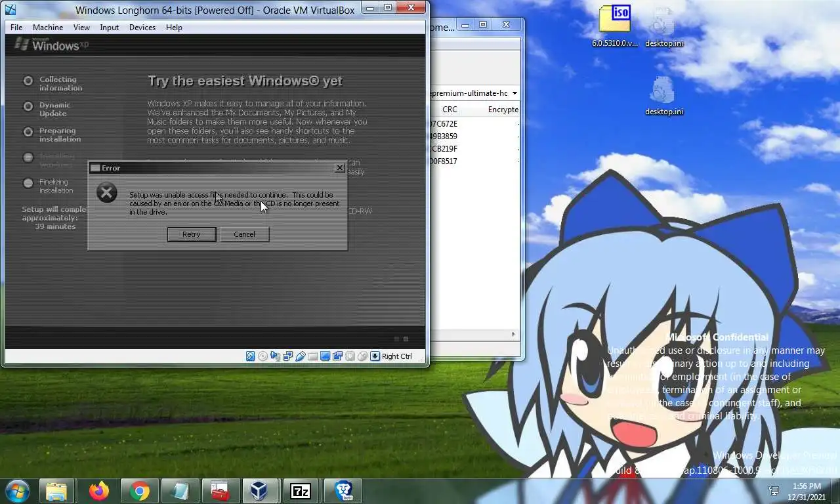Click the 39 minutes setup estimate text
Screen dimensions: 840x504
point(55,226)
